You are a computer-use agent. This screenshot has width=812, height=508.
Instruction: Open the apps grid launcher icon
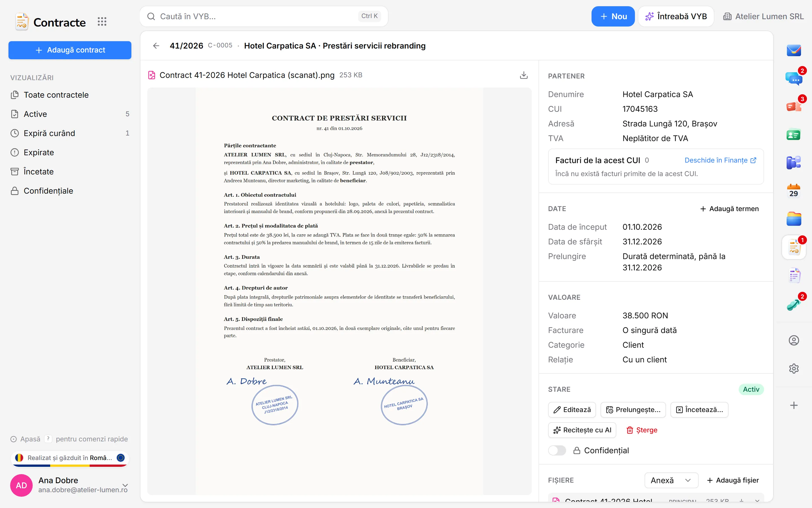point(102,22)
